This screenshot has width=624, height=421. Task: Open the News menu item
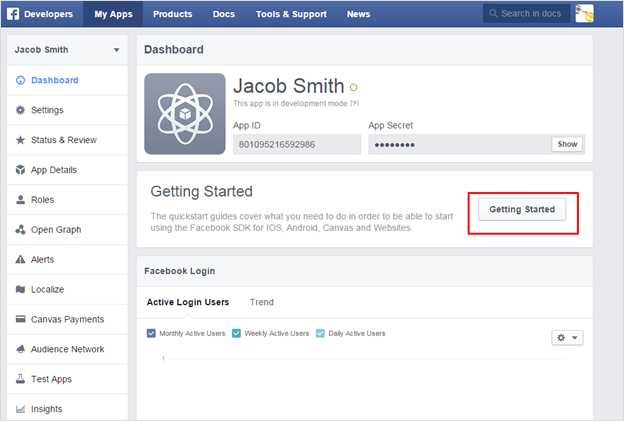pos(358,14)
